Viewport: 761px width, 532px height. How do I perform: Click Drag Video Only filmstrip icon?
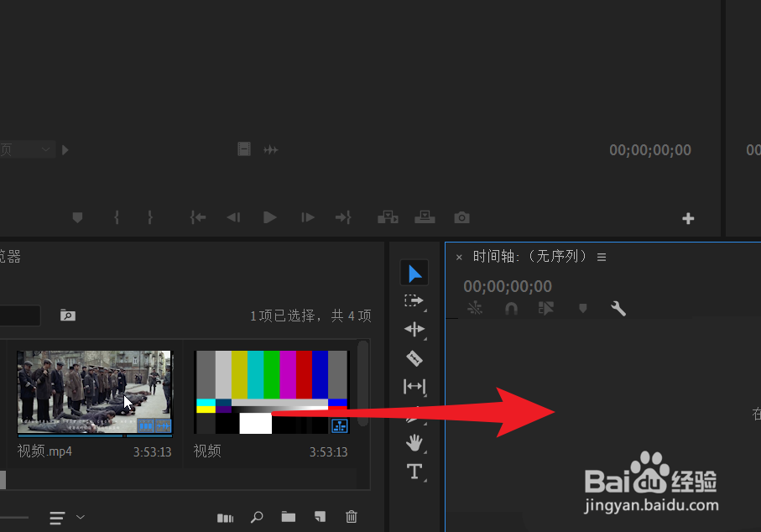pyautogui.click(x=244, y=149)
